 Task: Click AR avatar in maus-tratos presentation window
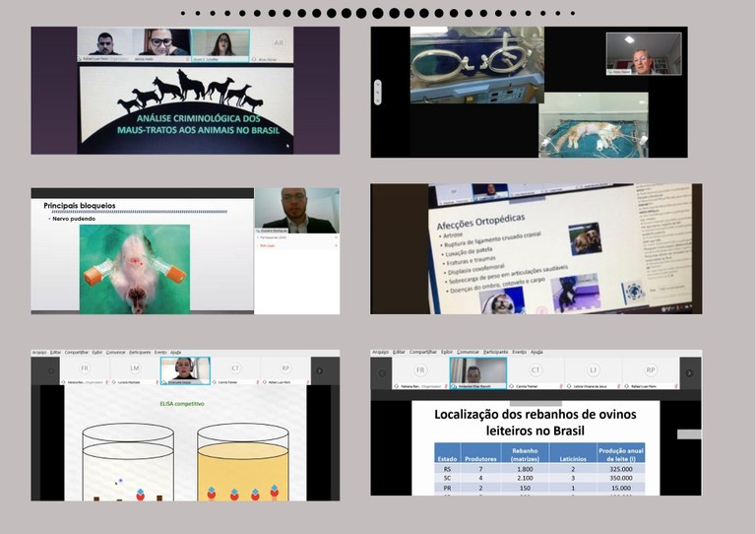tap(278, 43)
